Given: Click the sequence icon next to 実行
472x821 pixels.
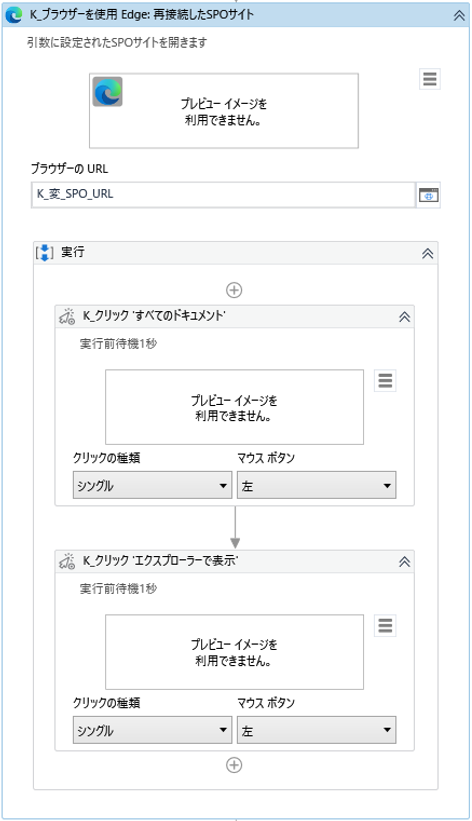Looking at the screenshot, I should [45, 252].
